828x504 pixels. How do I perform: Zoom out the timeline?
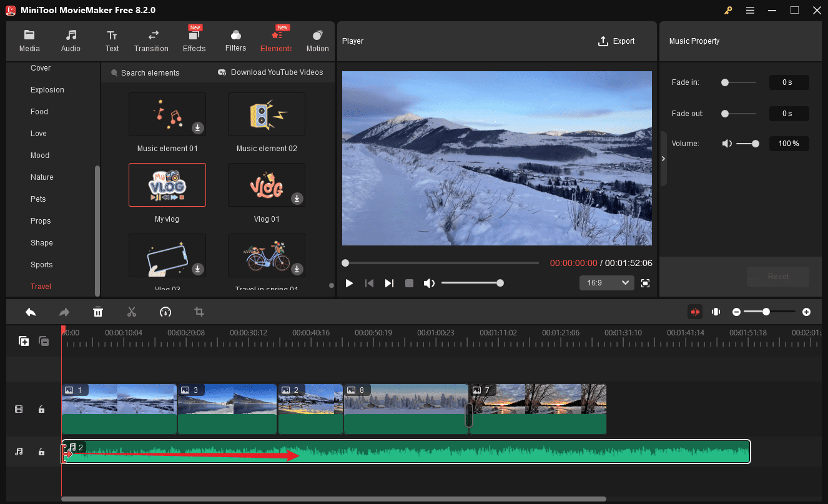pos(737,312)
